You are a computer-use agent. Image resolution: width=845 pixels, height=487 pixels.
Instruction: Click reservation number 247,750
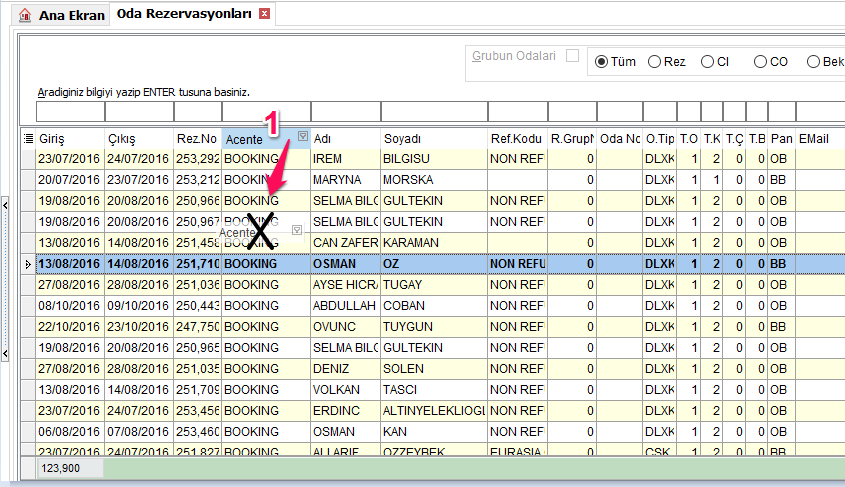[x=197, y=327]
